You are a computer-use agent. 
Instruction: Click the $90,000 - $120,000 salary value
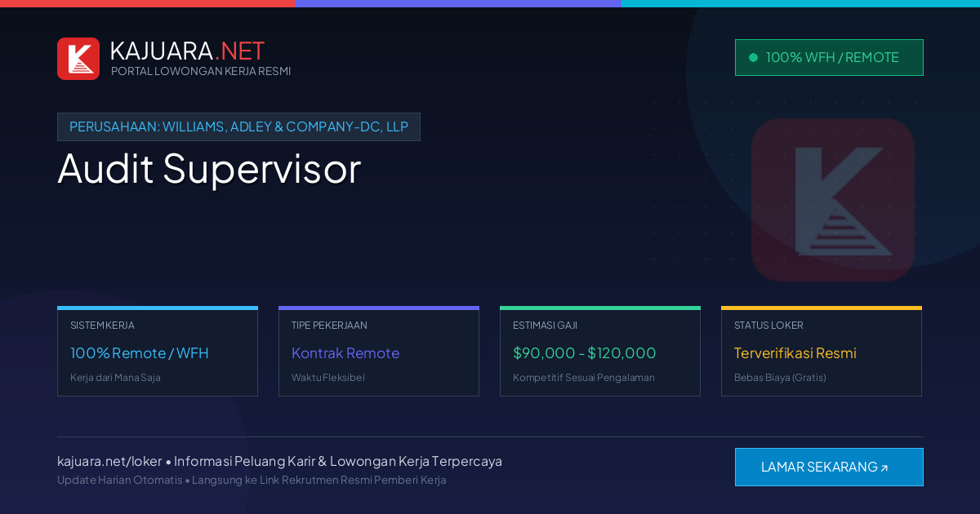pyautogui.click(x=585, y=353)
